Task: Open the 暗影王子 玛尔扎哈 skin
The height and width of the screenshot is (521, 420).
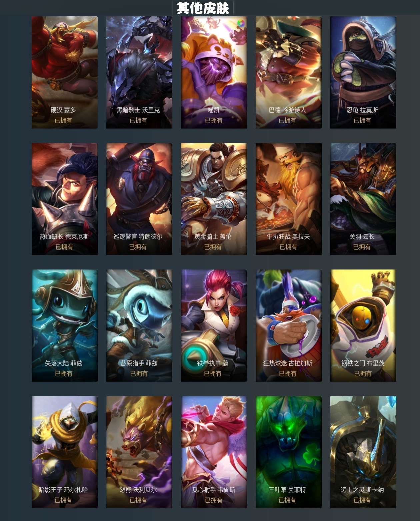Action: pos(65,452)
